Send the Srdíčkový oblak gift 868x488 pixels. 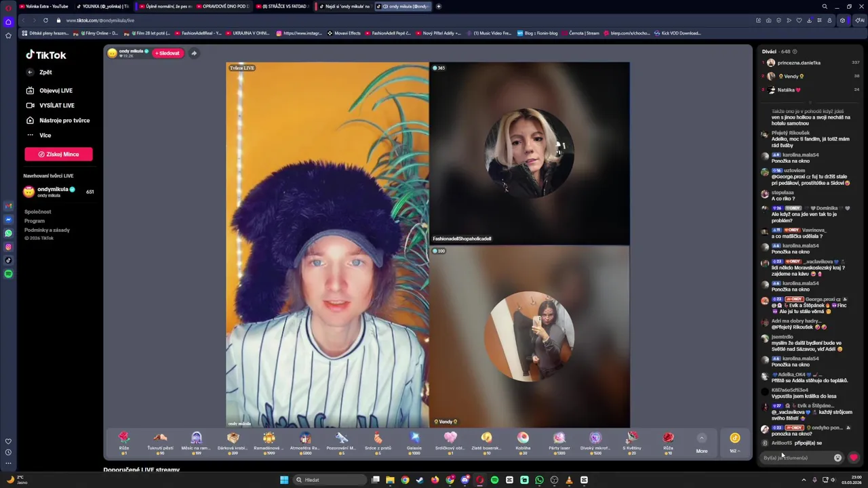[450, 442]
